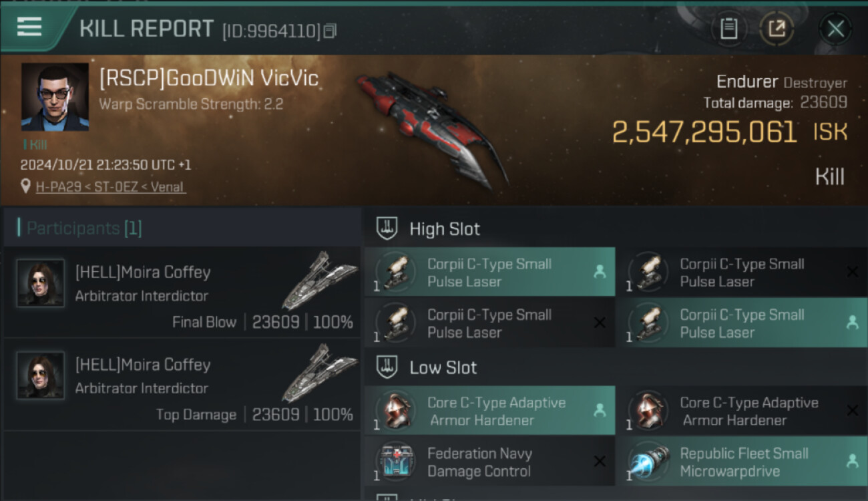Open GooDWiN VicVic pilot portrait
868x501 pixels.
[55, 97]
